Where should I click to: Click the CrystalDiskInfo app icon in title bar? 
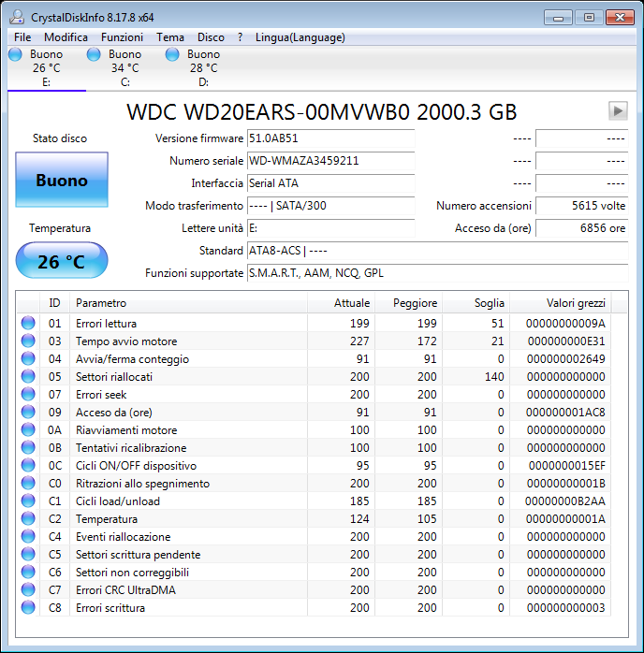(x=17, y=17)
